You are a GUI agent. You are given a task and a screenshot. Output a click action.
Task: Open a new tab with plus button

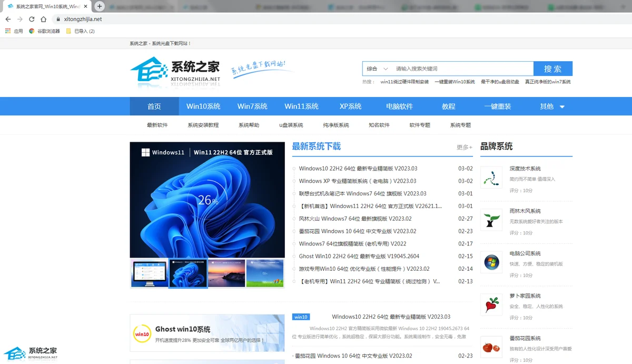point(99,6)
